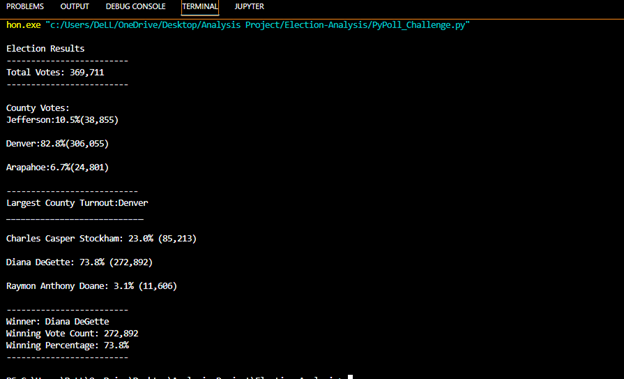624x379 pixels.
Task: Switch to the PROBLEMS tab
Action: coord(25,6)
